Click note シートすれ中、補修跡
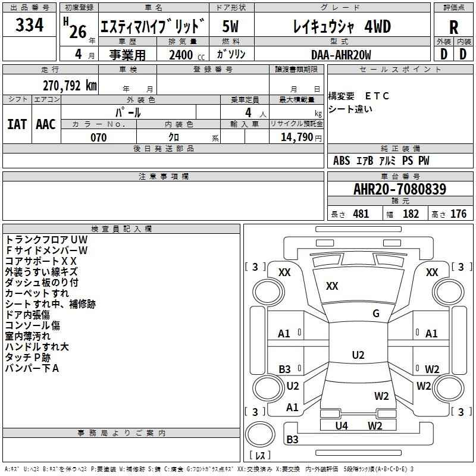476x476 pixels. coord(51,304)
